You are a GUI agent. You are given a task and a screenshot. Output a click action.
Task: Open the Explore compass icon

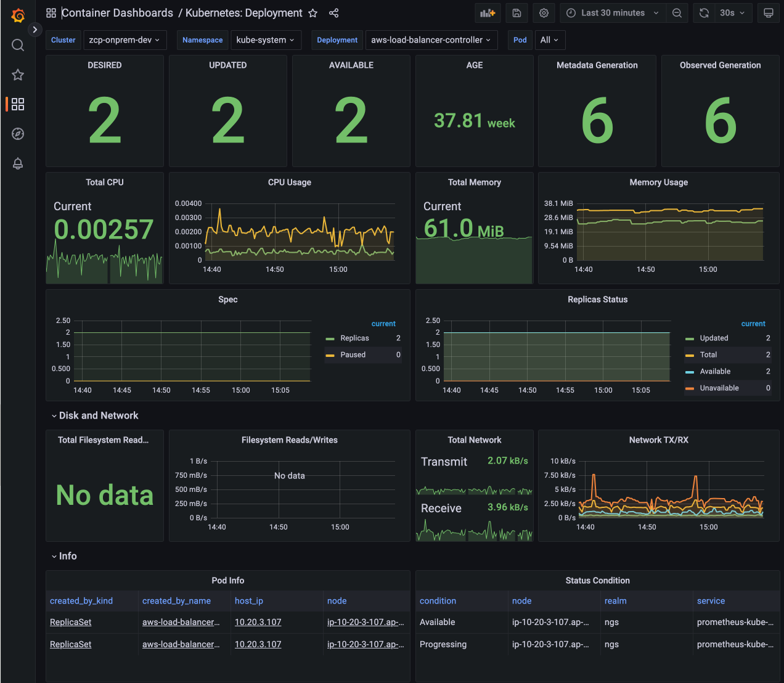pos(18,134)
